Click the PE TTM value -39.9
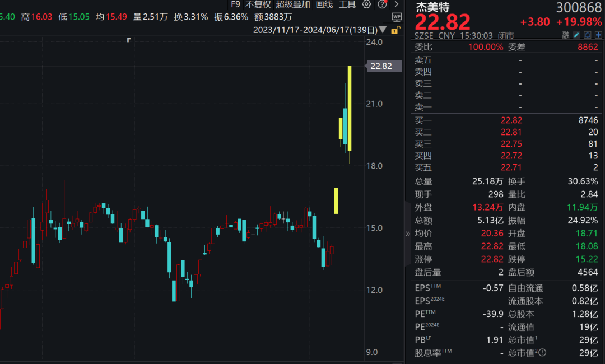This screenshot has height=364, width=605. coord(493,314)
